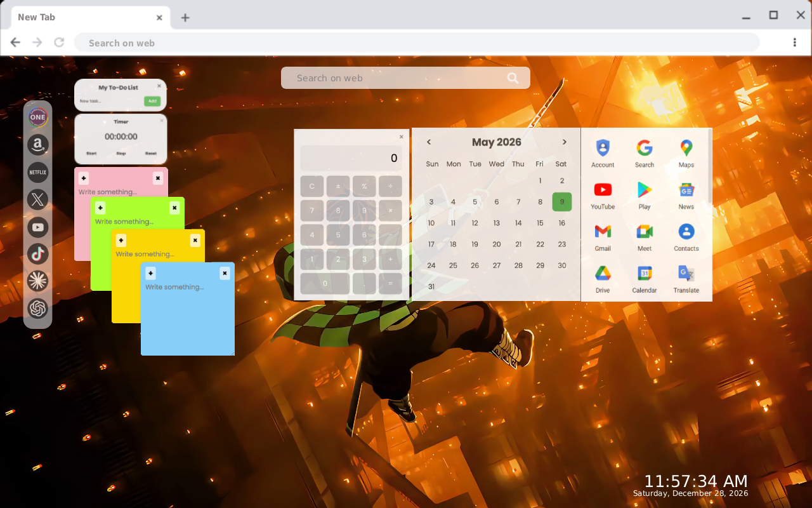This screenshot has width=812, height=508.
Task: Open the X (Twitter) sidebar shortcut
Action: tap(38, 200)
